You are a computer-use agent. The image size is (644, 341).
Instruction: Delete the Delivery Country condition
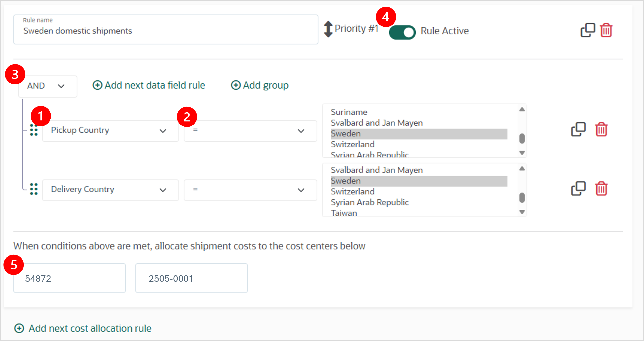pos(601,188)
